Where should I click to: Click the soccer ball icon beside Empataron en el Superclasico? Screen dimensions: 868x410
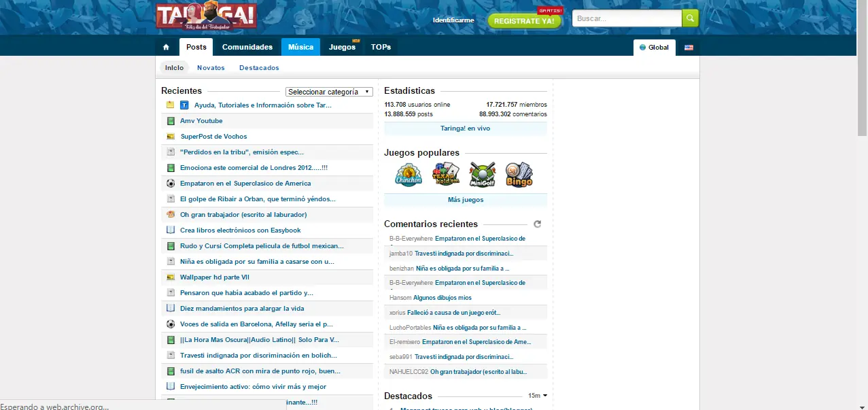[171, 184]
